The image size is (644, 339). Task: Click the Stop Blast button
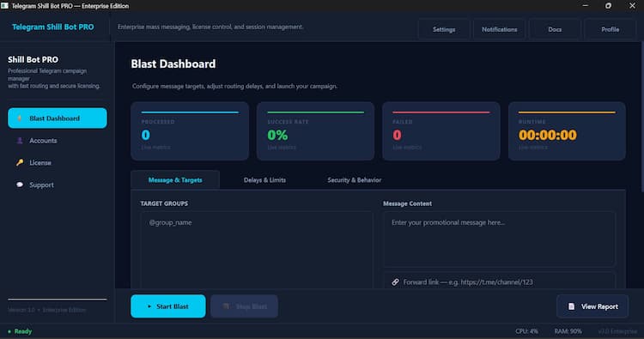[x=245, y=306]
